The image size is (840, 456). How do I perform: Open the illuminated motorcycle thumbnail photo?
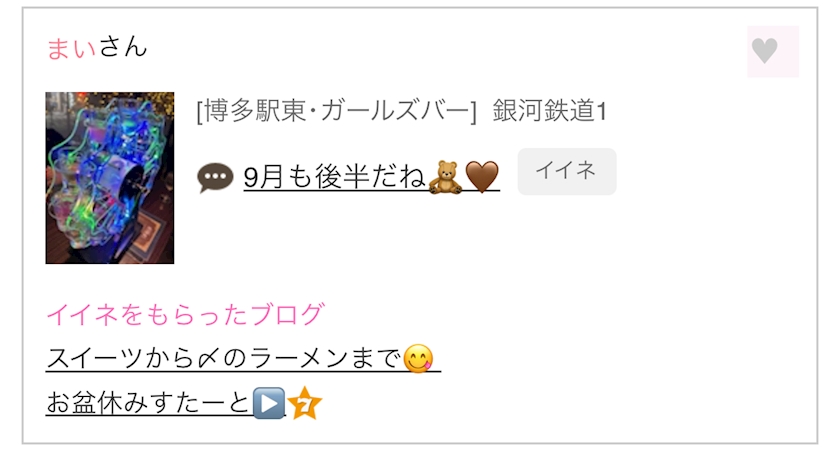tap(110, 178)
